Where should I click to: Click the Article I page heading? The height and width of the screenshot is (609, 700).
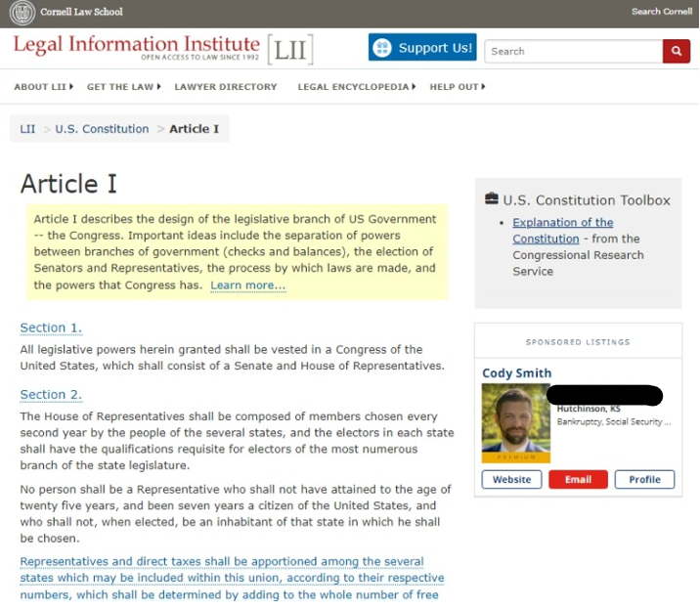pyautogui.click(x=68, y=184)
